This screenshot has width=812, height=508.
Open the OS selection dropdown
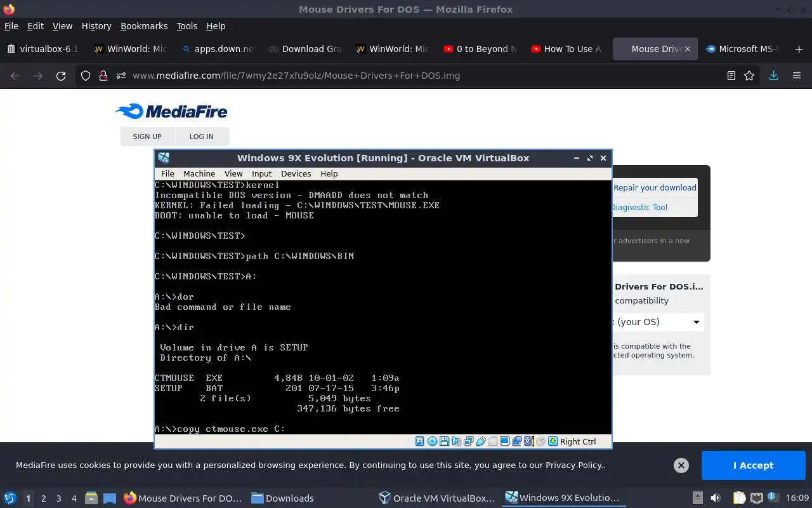point(658,322)
